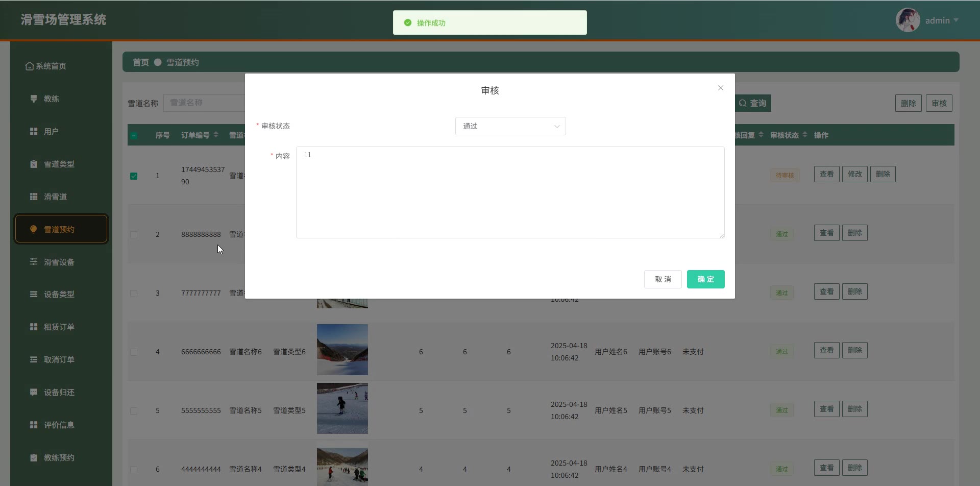Expand the admin user menu arrow
The height and width of the screenshot is (486, 980).
[955, 20]
